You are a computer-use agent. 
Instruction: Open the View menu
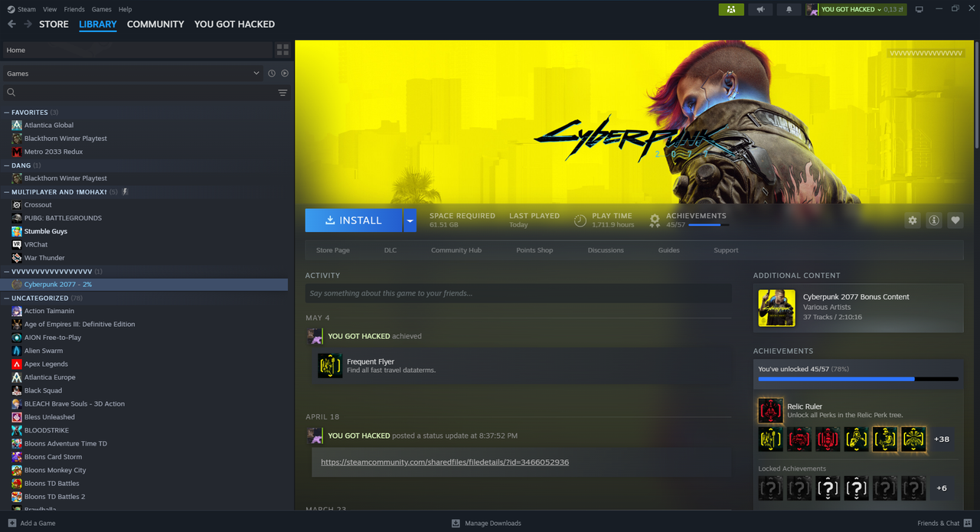click(50, 9)
